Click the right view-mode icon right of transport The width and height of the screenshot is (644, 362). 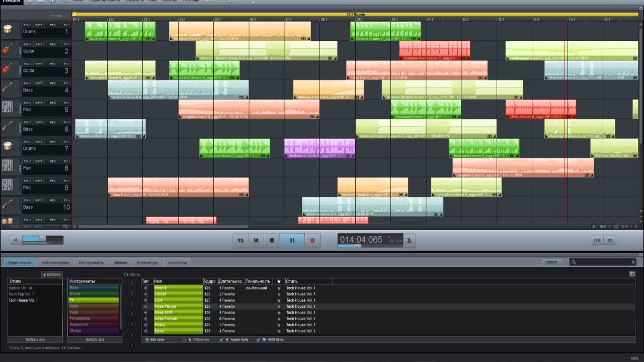(610, 240)
